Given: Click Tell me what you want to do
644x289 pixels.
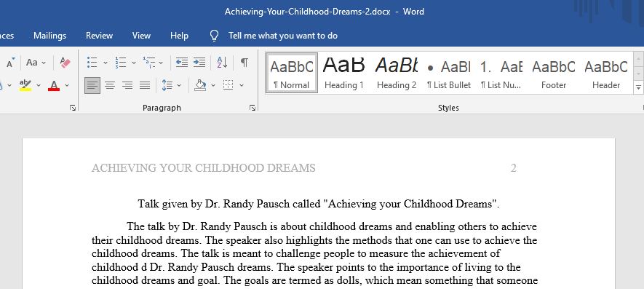Looking at the screenshot, I should pyautogui.click(x=283, y=36).
